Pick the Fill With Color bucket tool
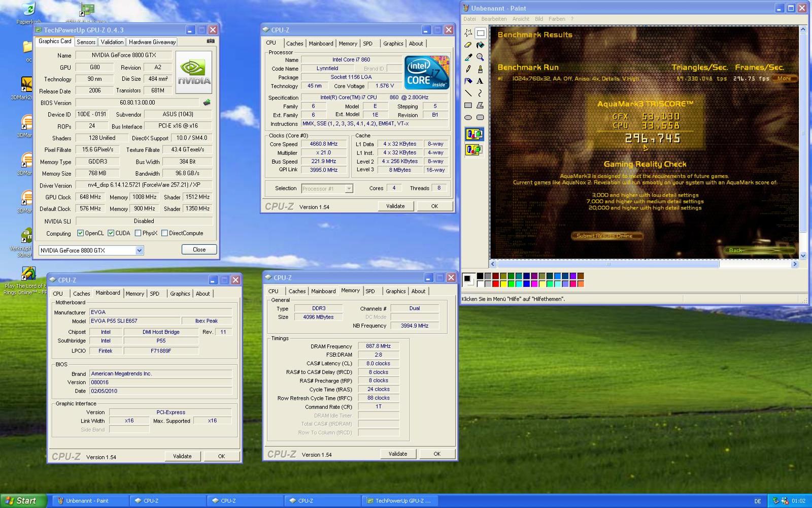 [x=480, y=45]
